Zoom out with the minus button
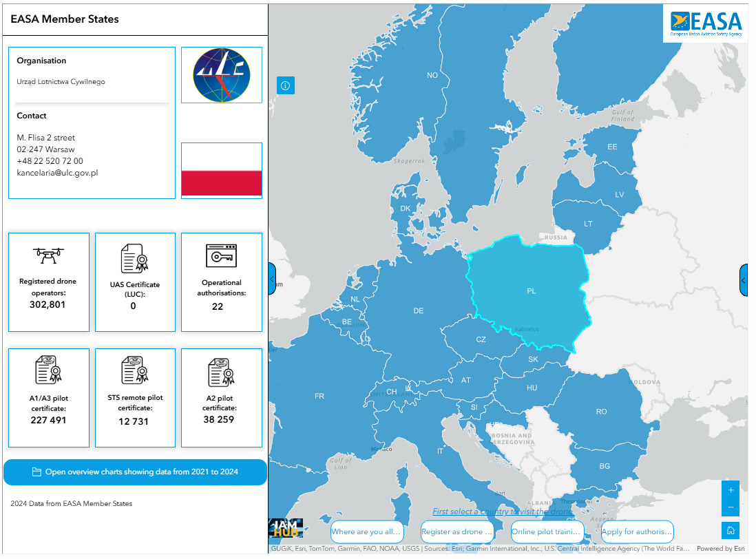Viewport: 756px width, 559px height. 731,507
